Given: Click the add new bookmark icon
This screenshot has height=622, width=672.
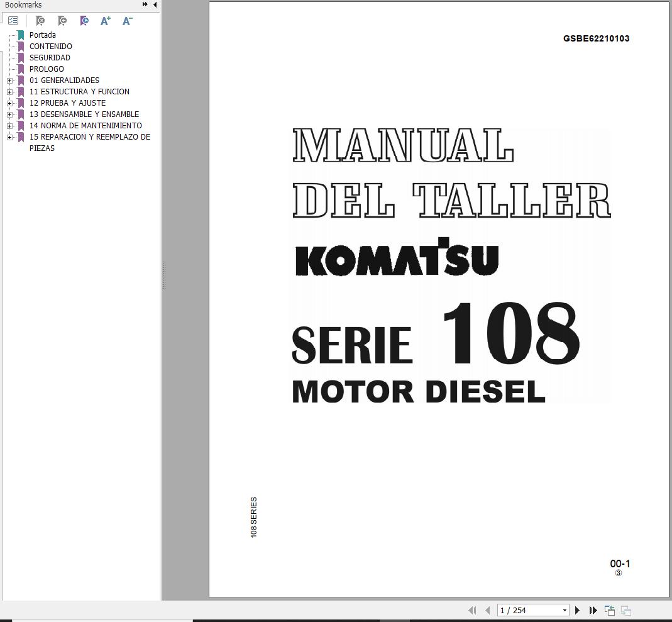Looking at the screenshot, I should (62, 21).
